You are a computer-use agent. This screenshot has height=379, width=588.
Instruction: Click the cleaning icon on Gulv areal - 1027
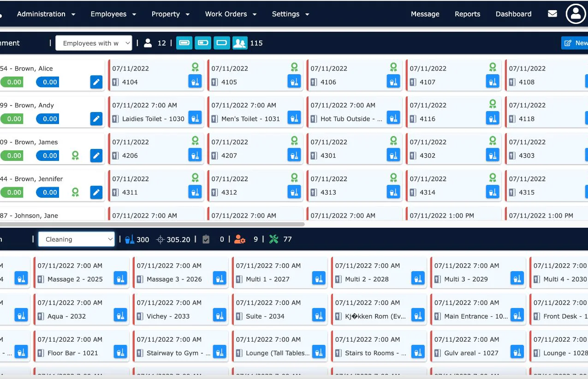pyautogui.click(x=517, y=353)
